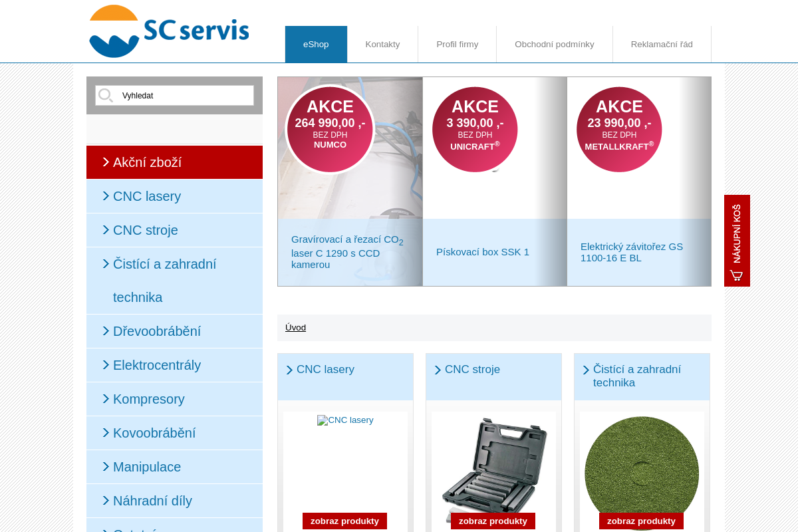This screenshot has width=798, height=532.
Task: Open Elektrocentrály category
Action: (174, 365)
